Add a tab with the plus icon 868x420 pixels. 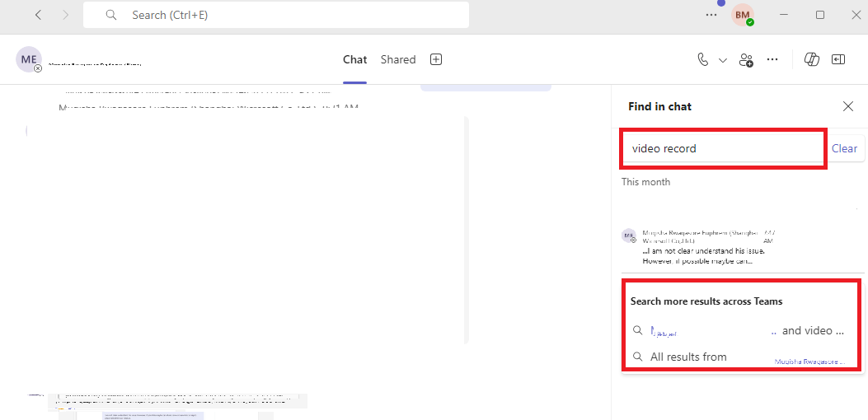coord(436,60)
